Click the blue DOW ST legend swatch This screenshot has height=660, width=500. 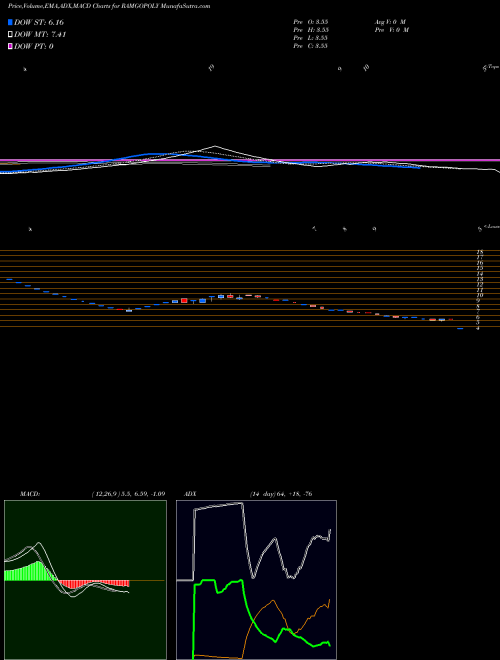point(10,22)
